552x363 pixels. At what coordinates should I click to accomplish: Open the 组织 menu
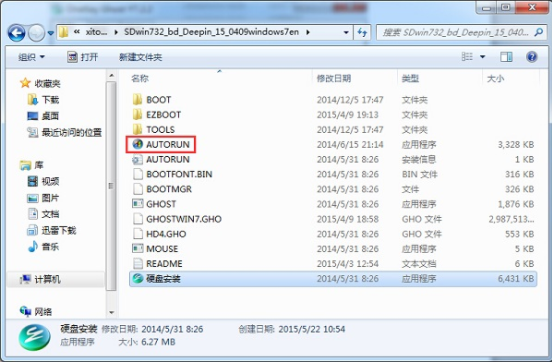[31, 57]
